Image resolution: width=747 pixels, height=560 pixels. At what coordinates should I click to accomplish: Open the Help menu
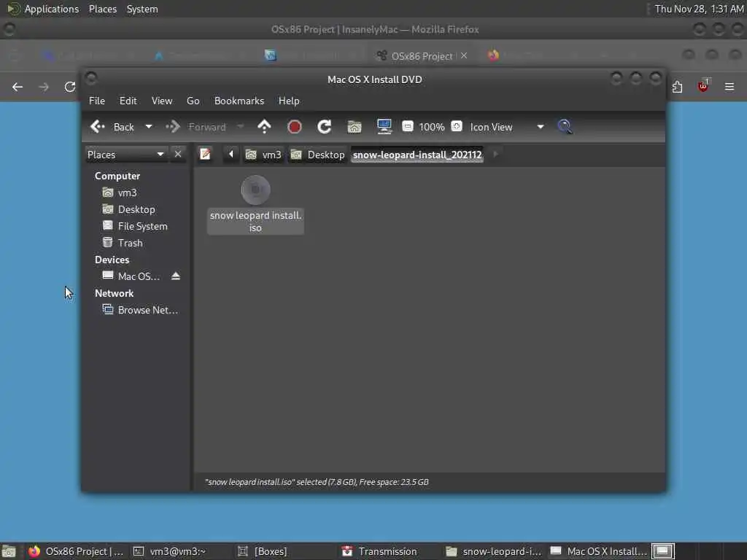pos(289,101)
